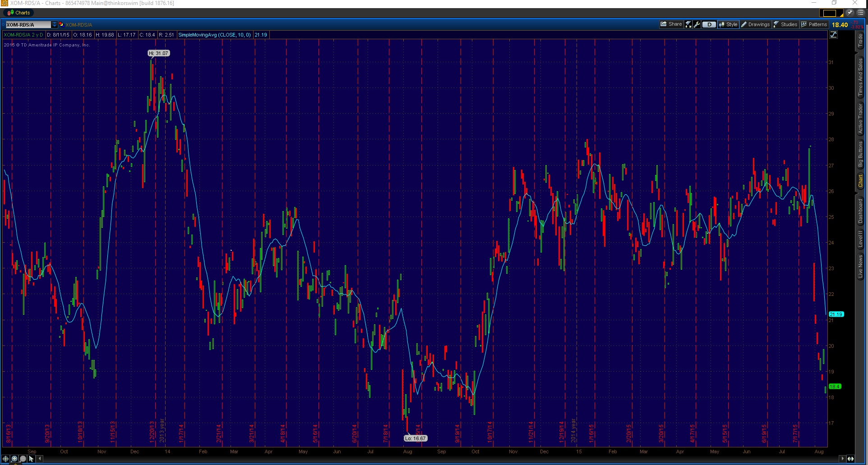The image size is (868, 465).
Task: Click the 21.19 SMA value in header
Action: [261, 35]
